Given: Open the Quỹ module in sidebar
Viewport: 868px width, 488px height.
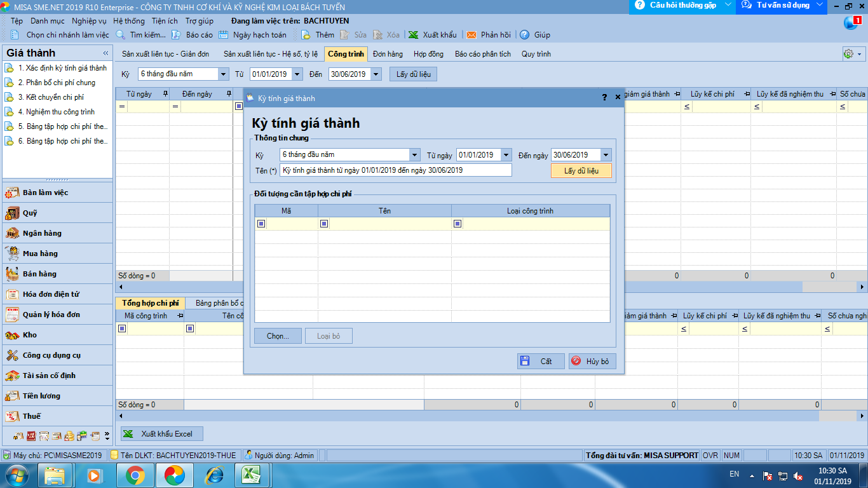Looking at the screenshot, I should (30, 213).
